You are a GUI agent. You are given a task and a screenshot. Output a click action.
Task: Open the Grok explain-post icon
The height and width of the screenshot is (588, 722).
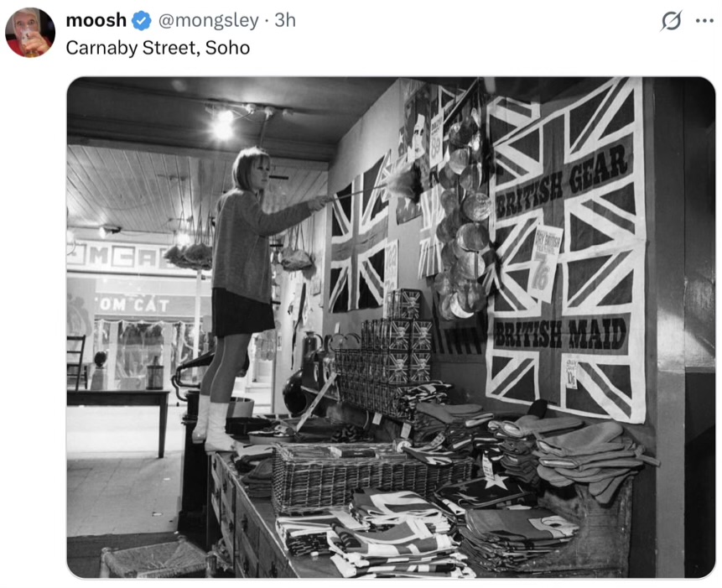pyautogui.click(x=671, y=21)
